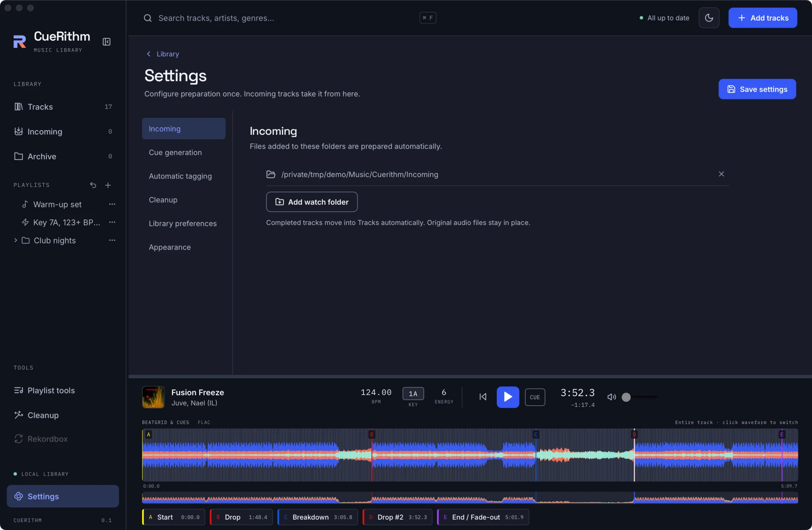This screenshot has height=530, width=812.
Task: Expand the Club nights folder
Action: [x=15, y=240]
